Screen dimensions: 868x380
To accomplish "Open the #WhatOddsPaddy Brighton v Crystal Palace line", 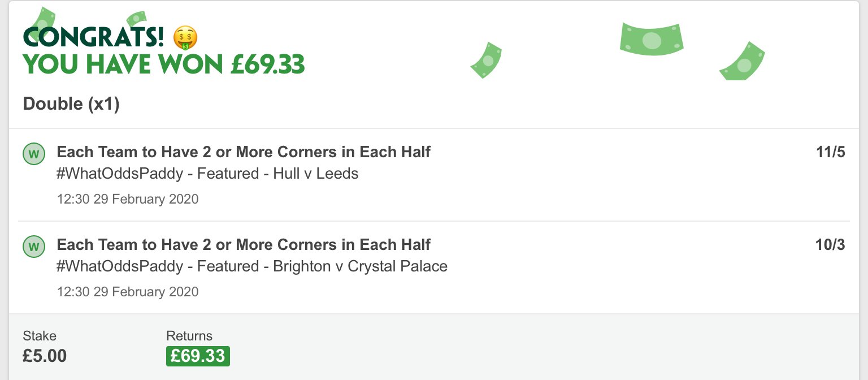I will 252,266.
